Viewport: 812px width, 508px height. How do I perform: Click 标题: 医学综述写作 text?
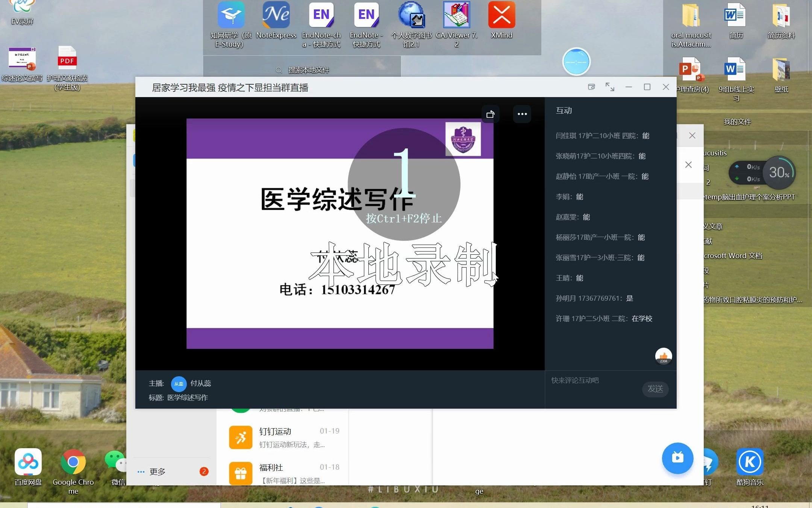[x=178, y=398]
